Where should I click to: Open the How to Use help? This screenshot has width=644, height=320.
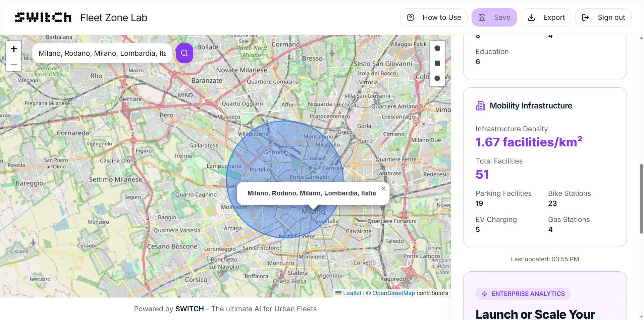click(434, 17)
